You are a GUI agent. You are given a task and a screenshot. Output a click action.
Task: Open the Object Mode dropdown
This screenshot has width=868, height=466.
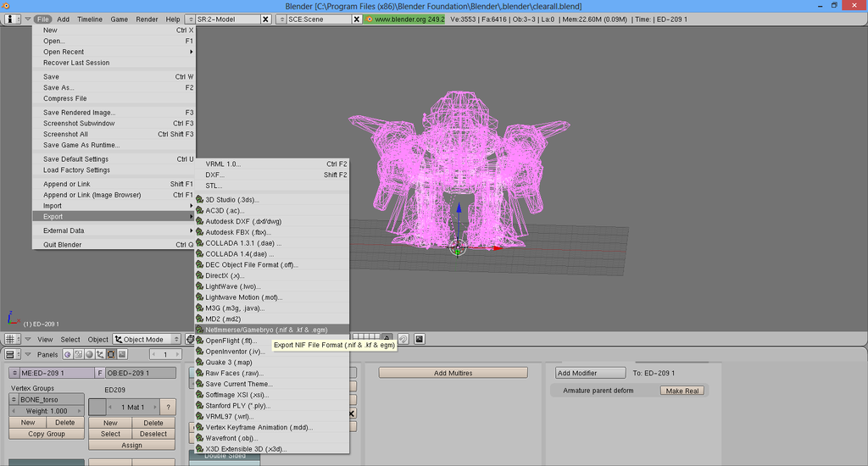(147, 339)
